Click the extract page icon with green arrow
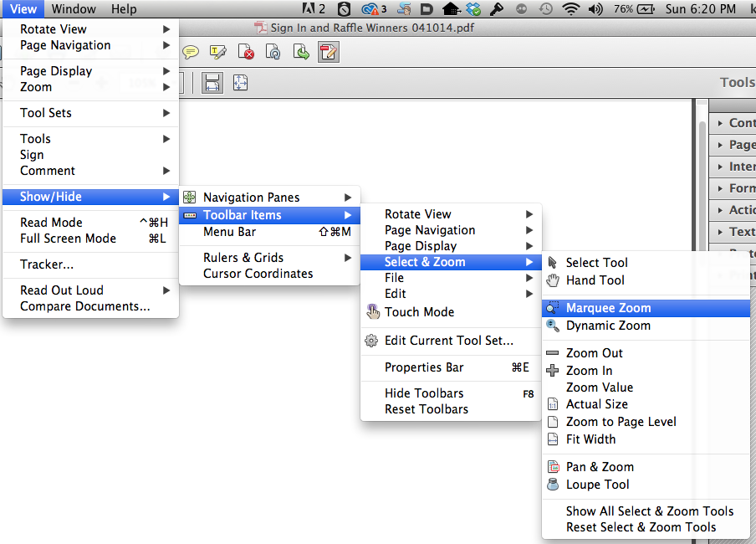The width and height of the screenshot is (756, 544). pyautogui.click(x=301, y=52)
